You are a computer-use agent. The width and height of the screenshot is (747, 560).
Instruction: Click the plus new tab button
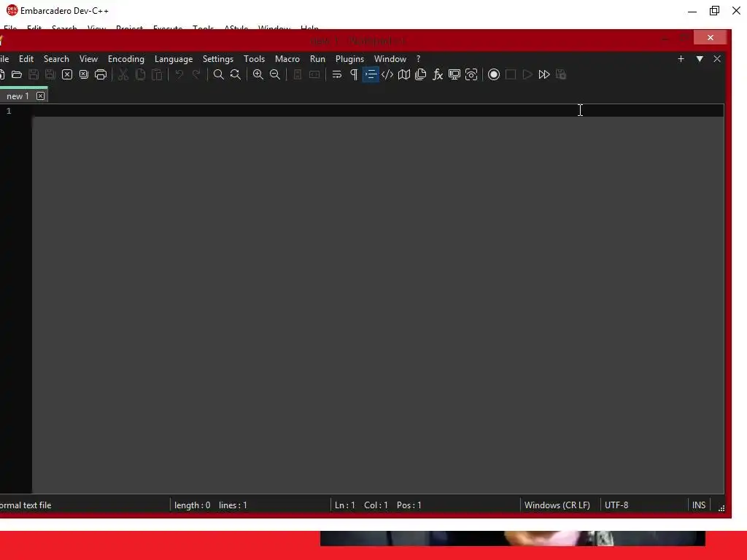(681, 59)
